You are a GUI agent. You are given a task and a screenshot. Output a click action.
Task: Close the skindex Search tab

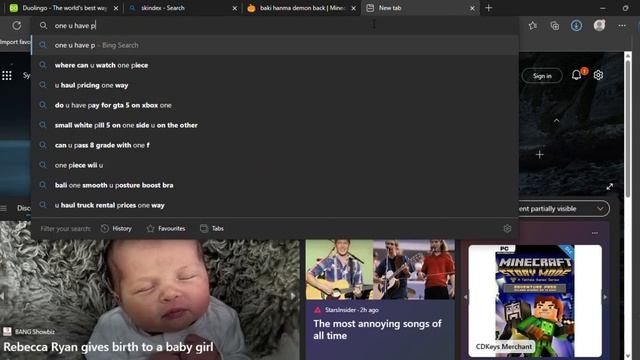(235, 8)
